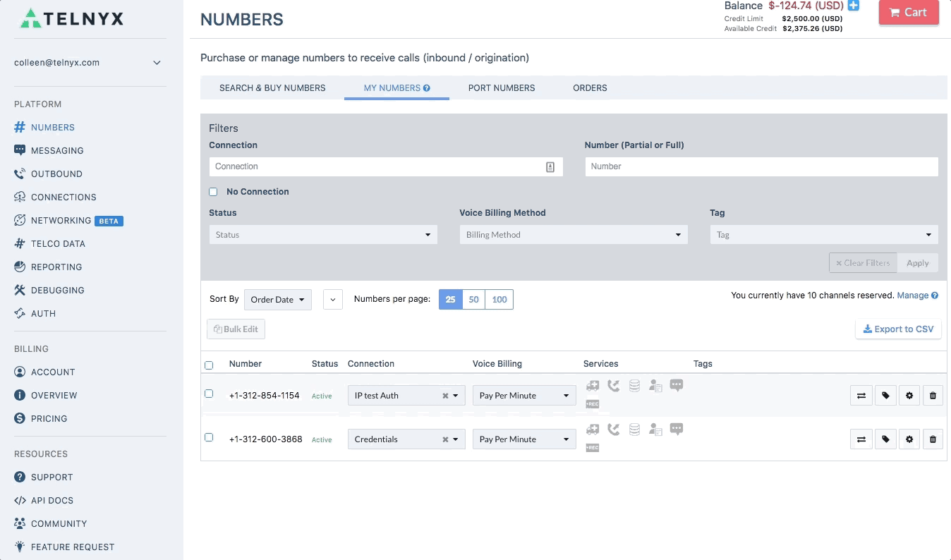Open Pay Per Minute dropdown for +1-312-854-1154
Viewport: 951px width, 560px height.
point(524,396)
